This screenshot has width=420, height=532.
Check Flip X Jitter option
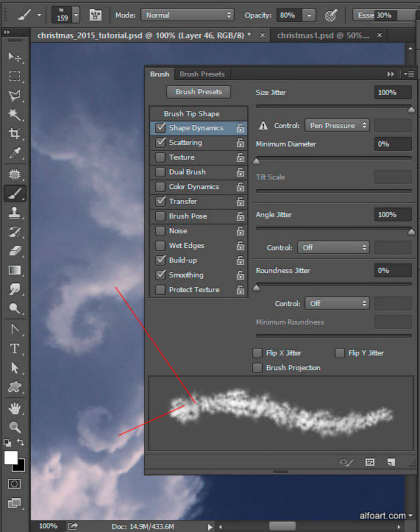(257, 353)
